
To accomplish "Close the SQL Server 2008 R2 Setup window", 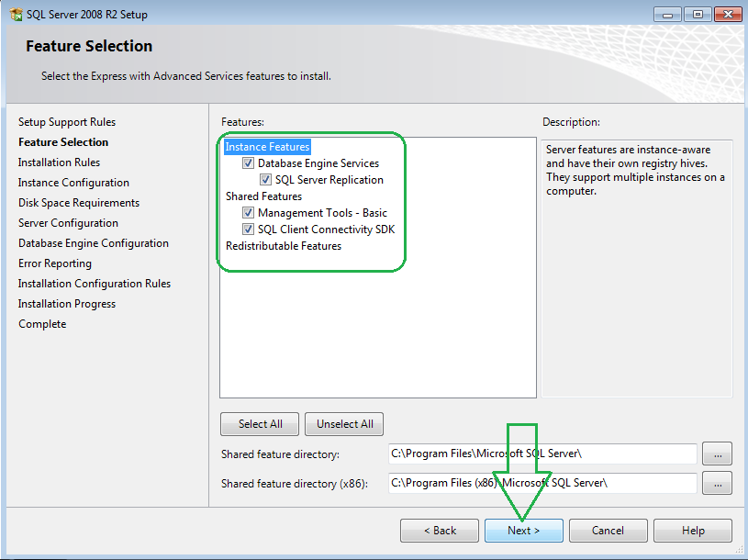I will (728, 15).
